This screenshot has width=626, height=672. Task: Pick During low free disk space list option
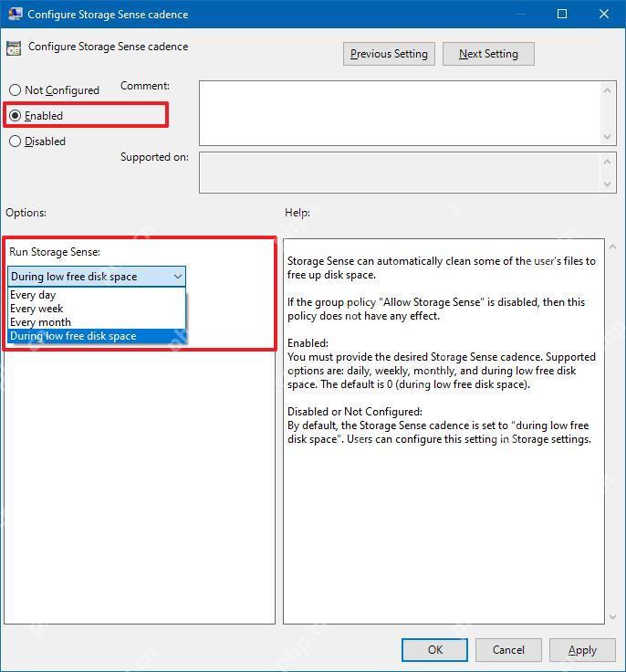pos(97,336)
